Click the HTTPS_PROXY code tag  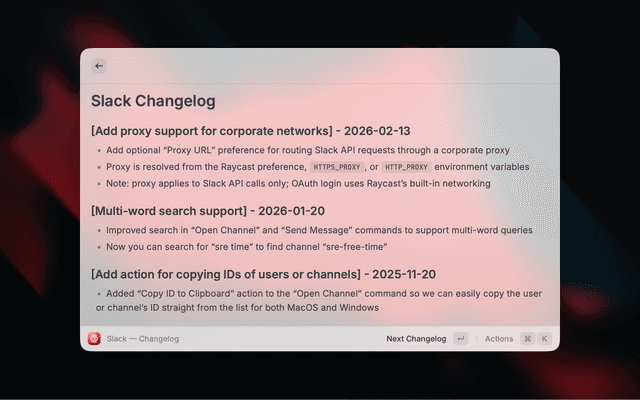[335, 167]
